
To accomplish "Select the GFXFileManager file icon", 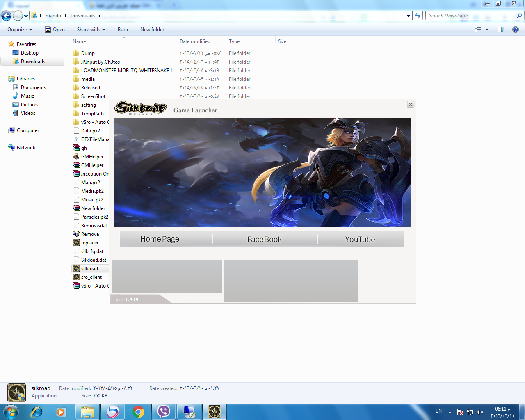I will pyautogui.click(x=76, y=139).
